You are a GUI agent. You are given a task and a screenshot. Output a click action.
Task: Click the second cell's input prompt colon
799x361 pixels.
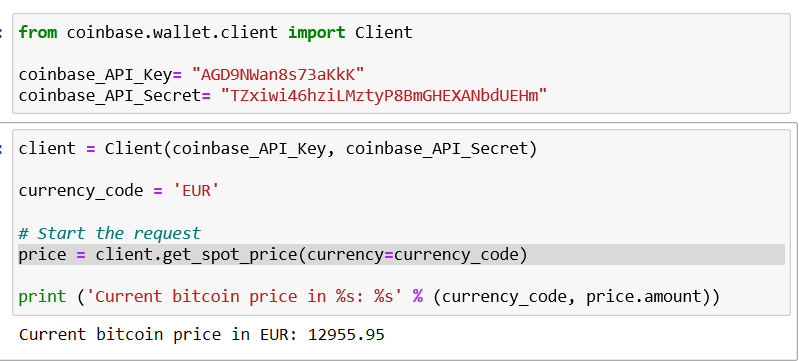pos(3,149)
